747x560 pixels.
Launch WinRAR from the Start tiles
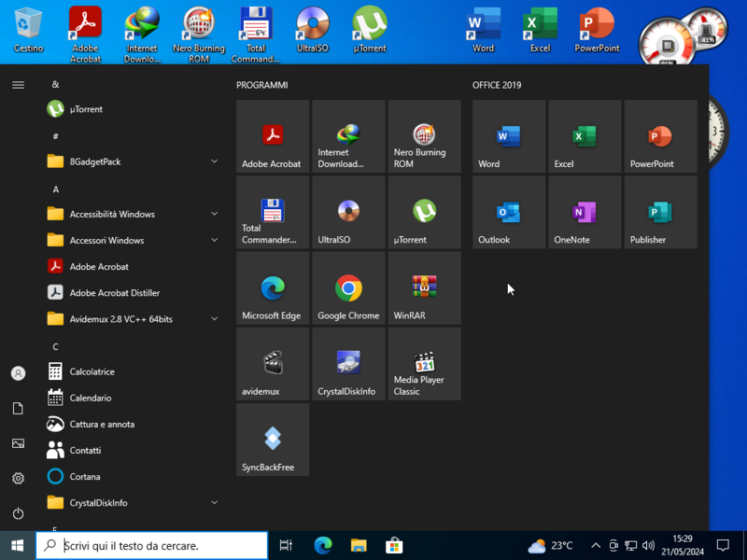tap(424, 287)
